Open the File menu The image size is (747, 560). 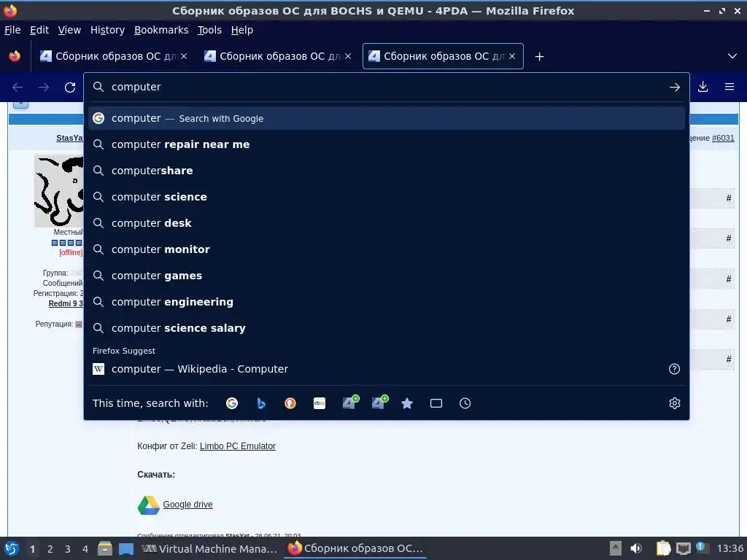[x=12, y=30]
